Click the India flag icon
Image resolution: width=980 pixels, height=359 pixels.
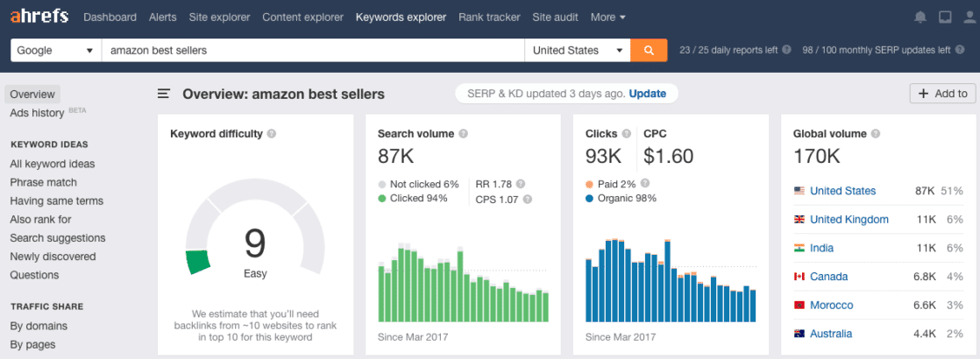(x=799, y=248)
